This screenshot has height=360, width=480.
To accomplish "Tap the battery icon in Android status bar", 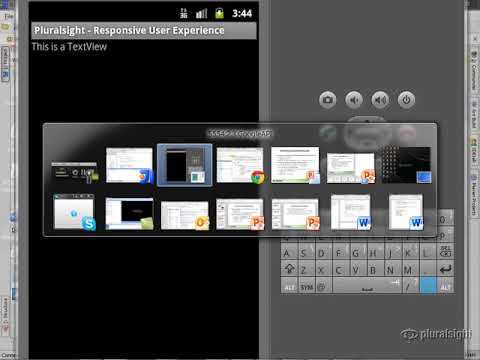I will pos(219,13).
